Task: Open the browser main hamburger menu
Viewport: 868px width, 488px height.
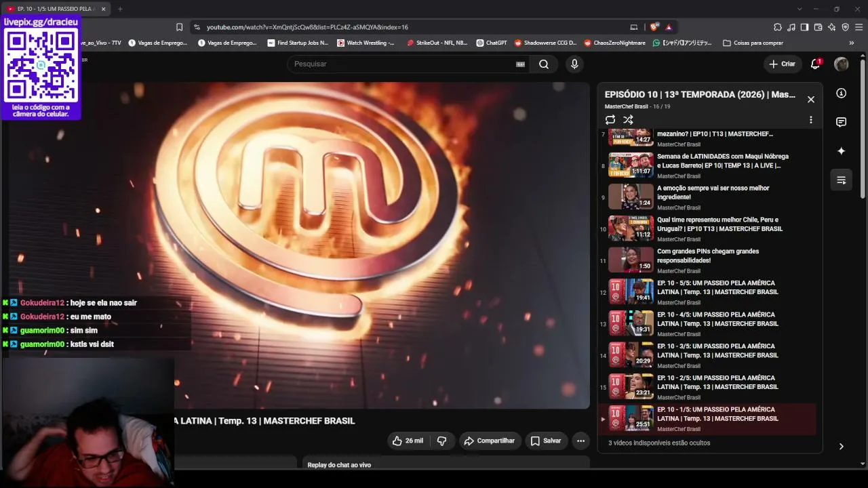Action: 859,27
